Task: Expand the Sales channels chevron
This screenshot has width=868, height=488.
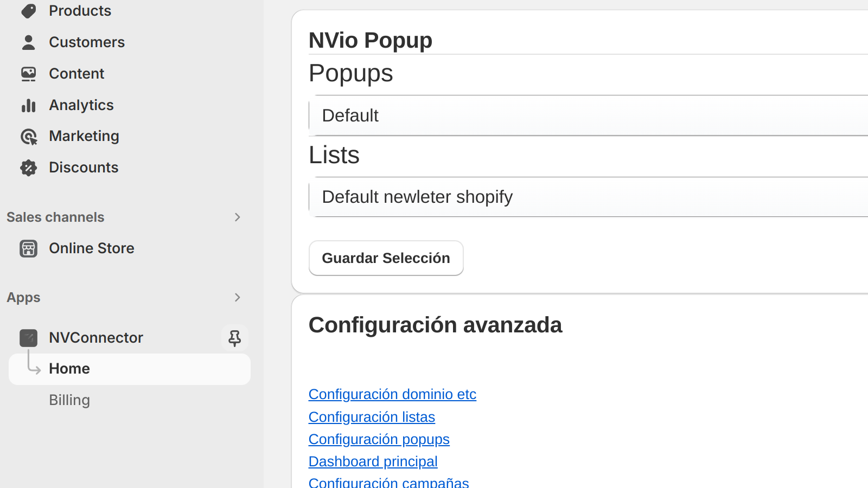Action: pos(237,217)
